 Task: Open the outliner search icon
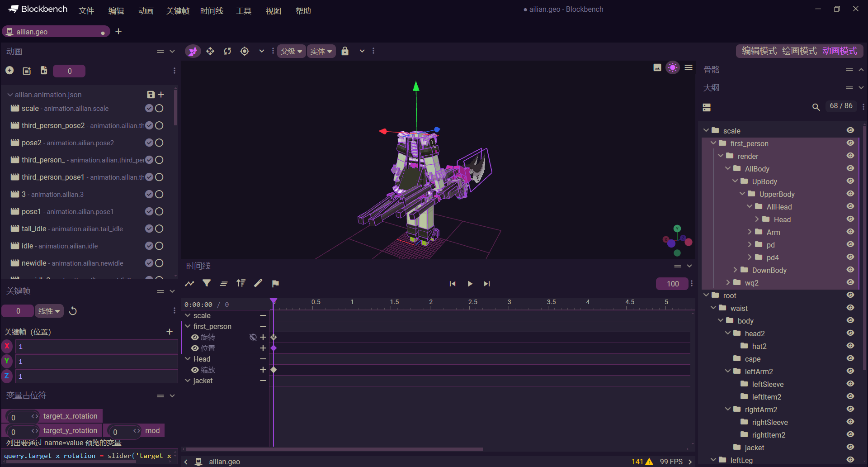pos(816,107)
